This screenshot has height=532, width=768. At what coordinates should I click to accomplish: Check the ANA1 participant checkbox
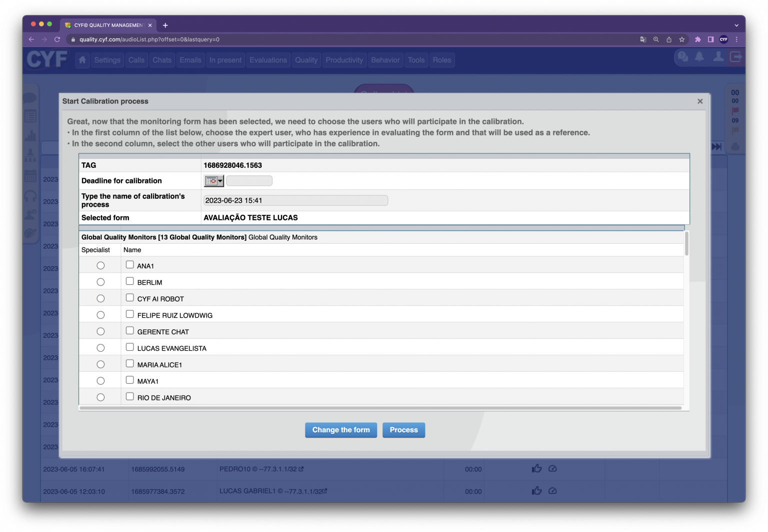(130, 265)
